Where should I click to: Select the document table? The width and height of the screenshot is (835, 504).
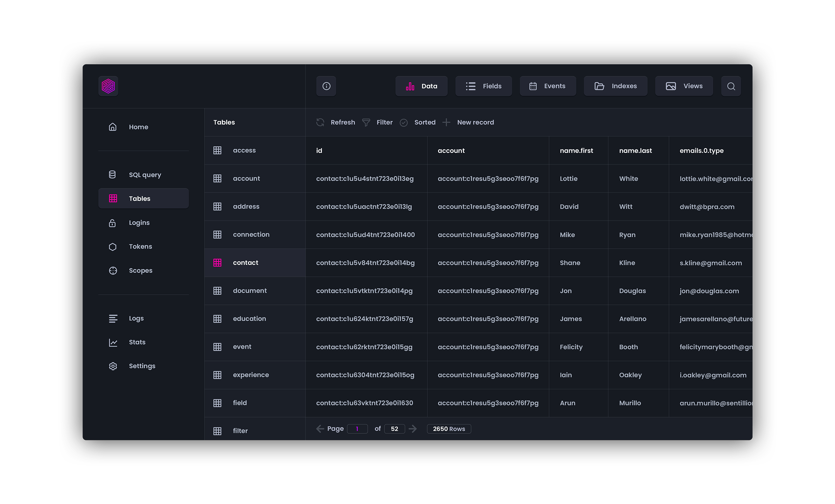pyautogui.click(x=250, y=291)
